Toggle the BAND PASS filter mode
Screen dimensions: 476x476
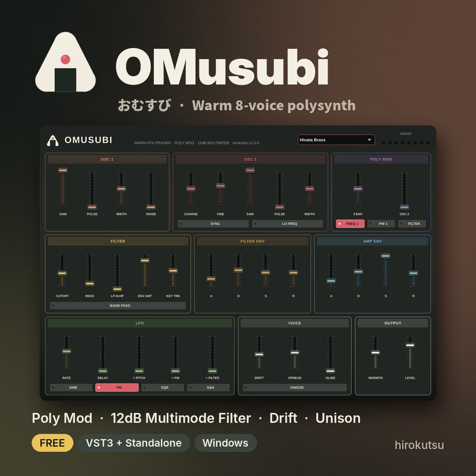tap(118, 306)
